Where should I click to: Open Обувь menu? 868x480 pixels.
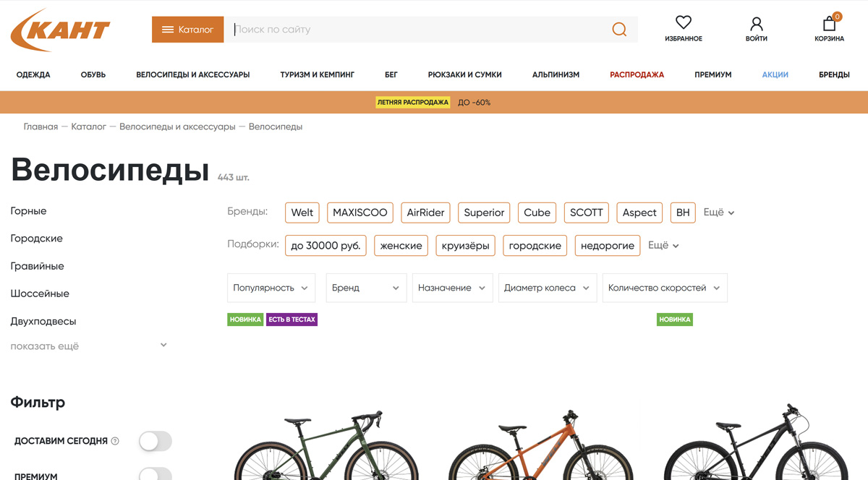[93, 74]
